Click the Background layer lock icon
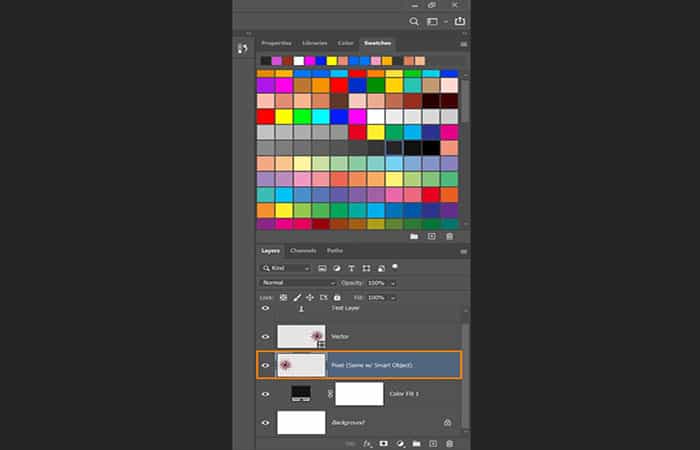This screenshot has width=700, height=450. (447, 422)
